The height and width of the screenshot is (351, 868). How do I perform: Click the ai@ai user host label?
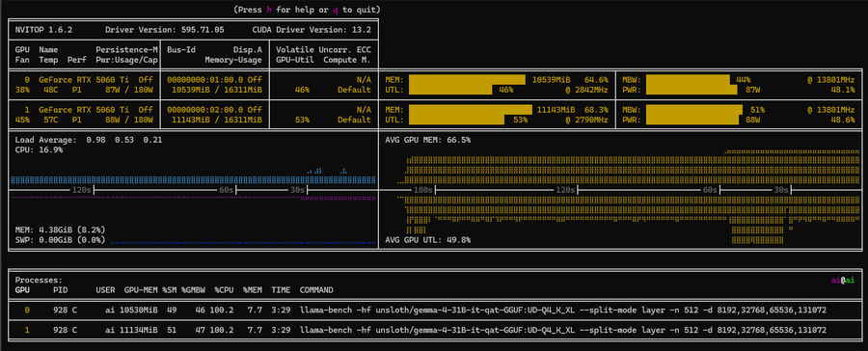point(843,281)
